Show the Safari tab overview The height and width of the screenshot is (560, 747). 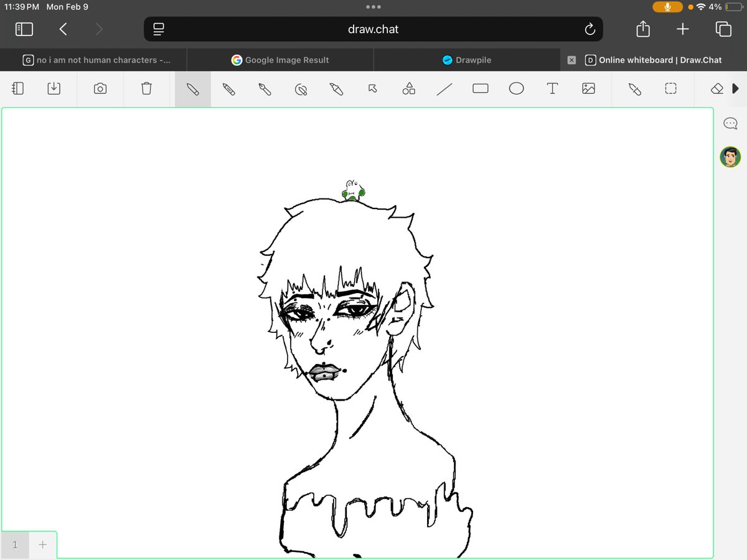(723, 29)
